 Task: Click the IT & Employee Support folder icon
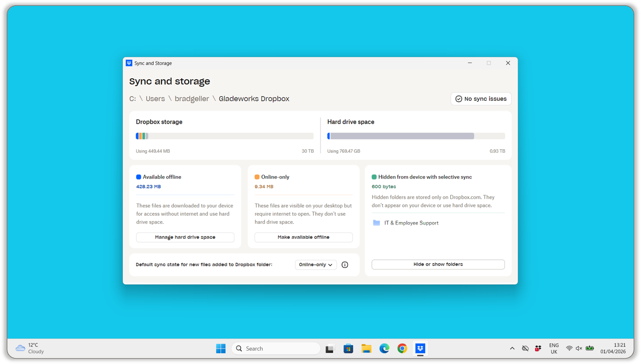[376, 223]
